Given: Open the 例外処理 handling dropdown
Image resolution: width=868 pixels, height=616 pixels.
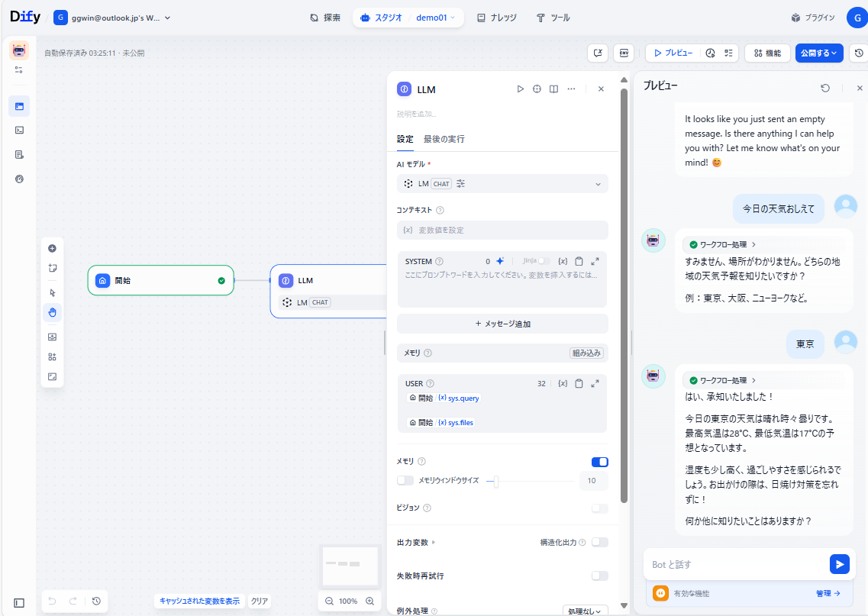Looking at the screenshot, I should 585,611.
